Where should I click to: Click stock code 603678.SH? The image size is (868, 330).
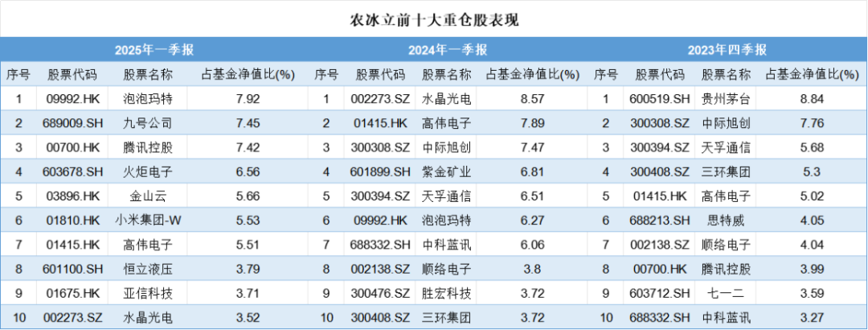point(72,172)
